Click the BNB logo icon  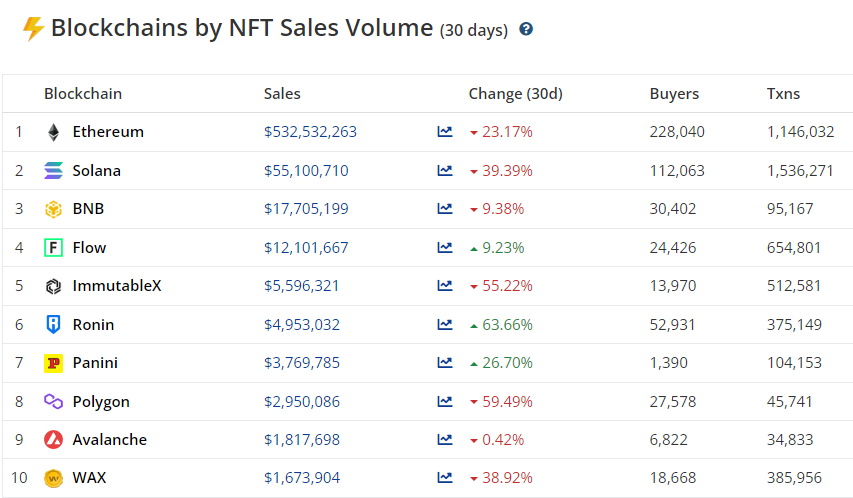53,209
